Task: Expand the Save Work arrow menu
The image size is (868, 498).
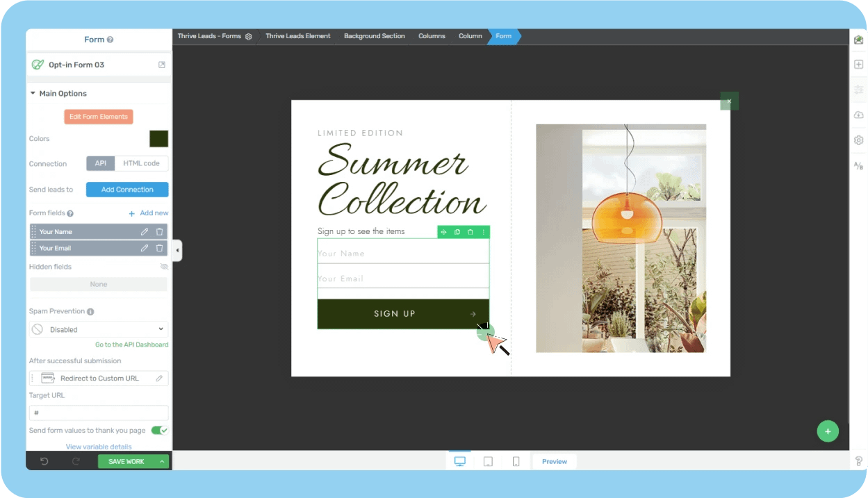Action: (x=162, y=461)
